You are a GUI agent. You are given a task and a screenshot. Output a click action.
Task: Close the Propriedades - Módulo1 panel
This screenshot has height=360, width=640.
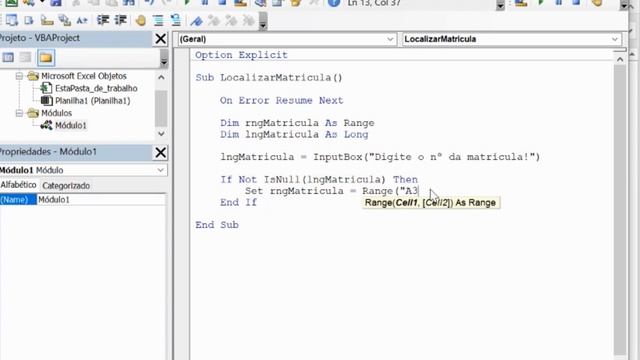point(161,153)
